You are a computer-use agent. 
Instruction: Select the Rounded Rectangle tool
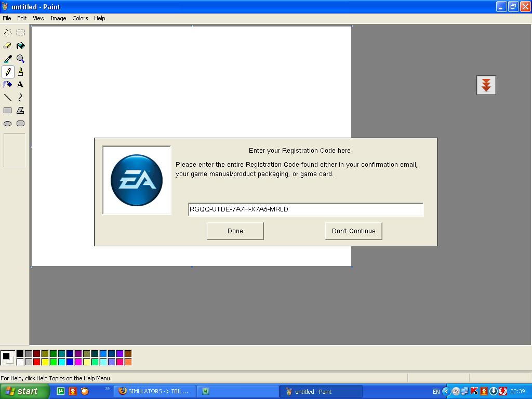[x=21, y=124]
